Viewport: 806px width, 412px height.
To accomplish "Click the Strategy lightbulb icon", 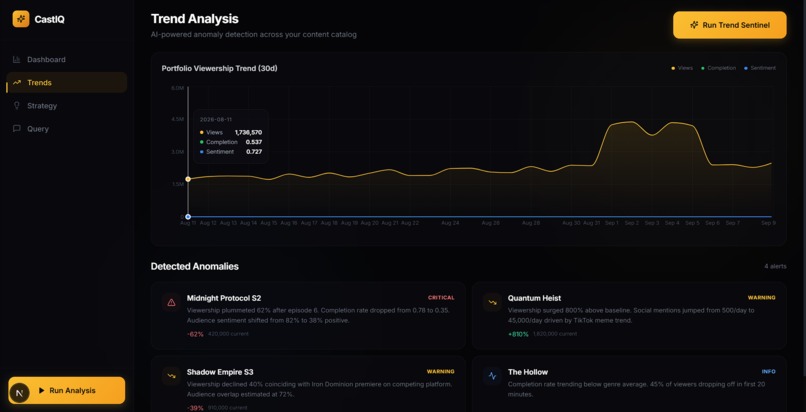I will [16, 106].
